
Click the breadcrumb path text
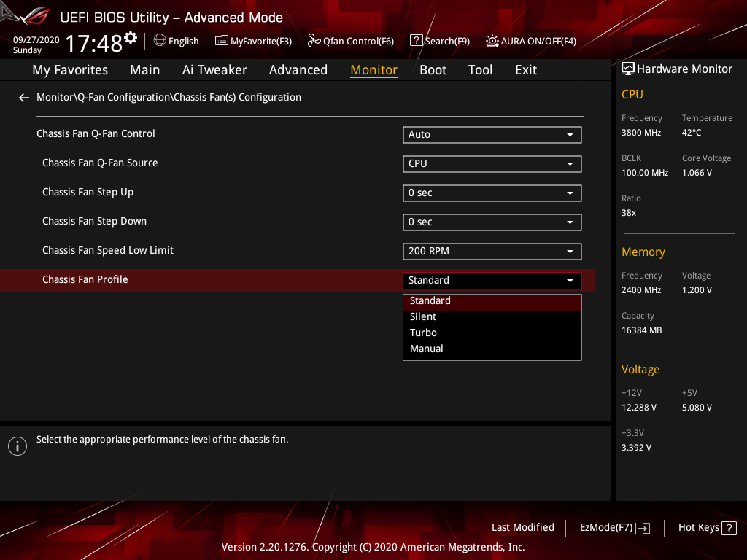169,97
